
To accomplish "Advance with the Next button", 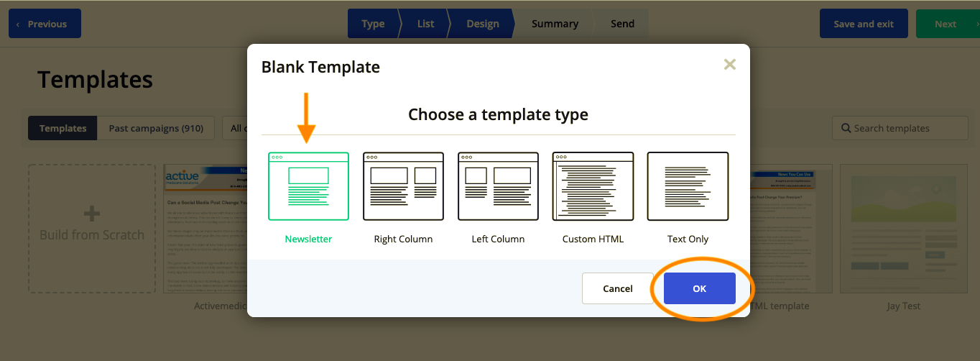I will [x=948, y=24].
